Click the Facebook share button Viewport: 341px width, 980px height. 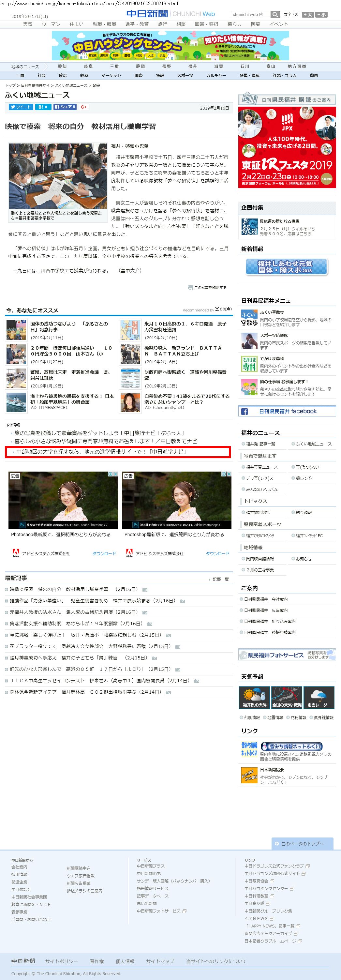(65, 107)
